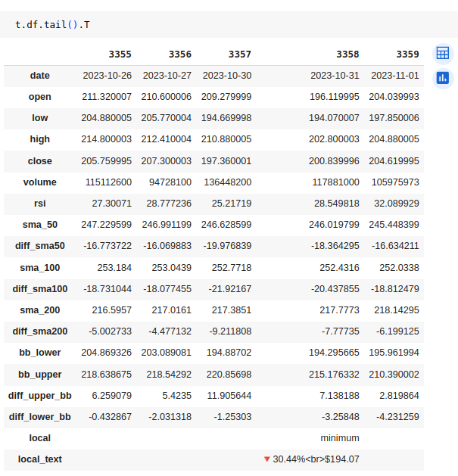Click low value 194.070007
This screenshot has height=476, width=458.
pyautogui.click(x=334, y=118)
